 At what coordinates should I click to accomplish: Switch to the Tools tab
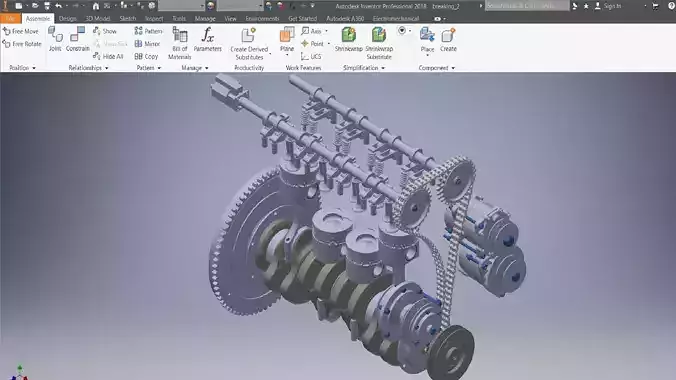click(x=179, y=19)
